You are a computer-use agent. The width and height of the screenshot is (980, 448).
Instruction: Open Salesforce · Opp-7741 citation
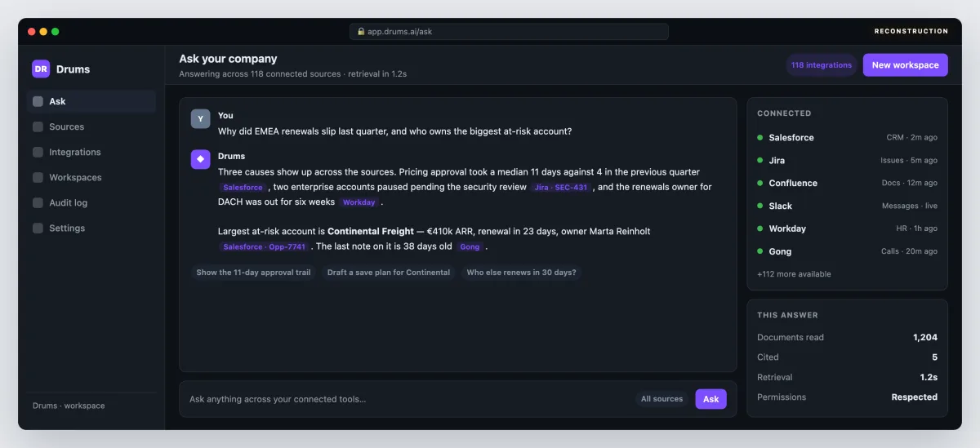point(265,246)
